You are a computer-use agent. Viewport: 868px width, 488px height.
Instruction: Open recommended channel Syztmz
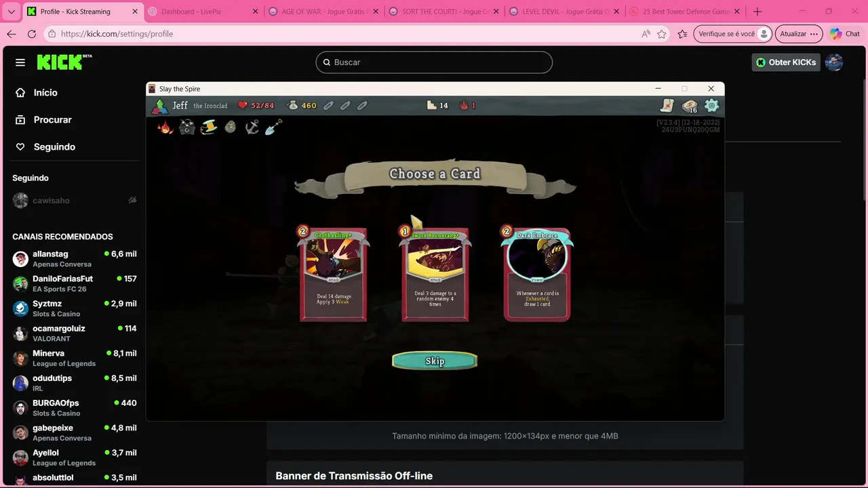pyautogui.click(x=75, y=308)
